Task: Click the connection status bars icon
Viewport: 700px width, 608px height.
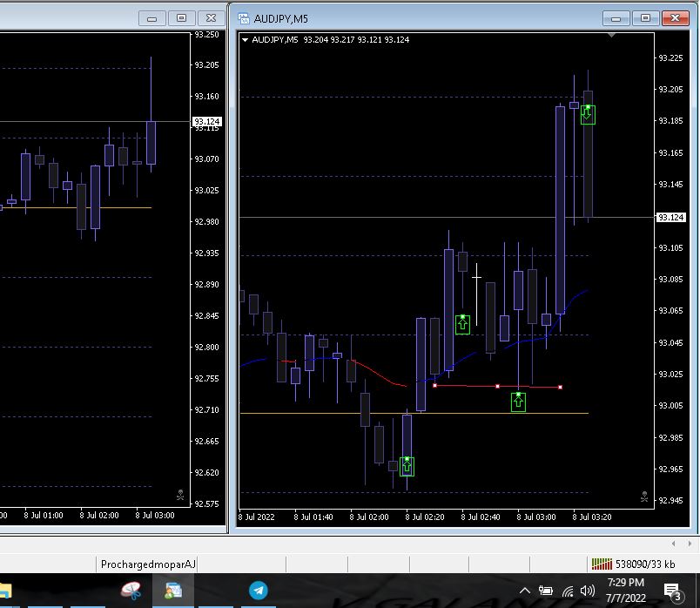Action: [601, 564]
